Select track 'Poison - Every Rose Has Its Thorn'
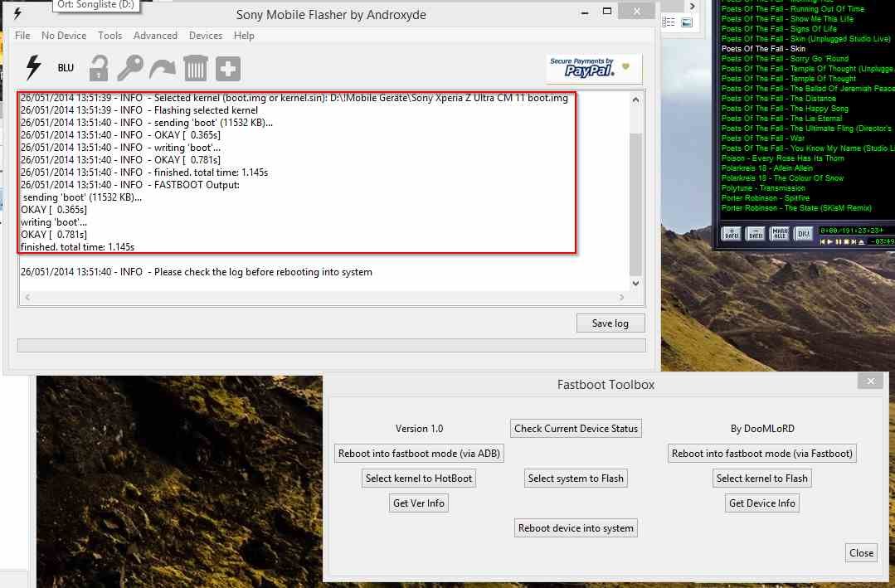 (782, 158)
